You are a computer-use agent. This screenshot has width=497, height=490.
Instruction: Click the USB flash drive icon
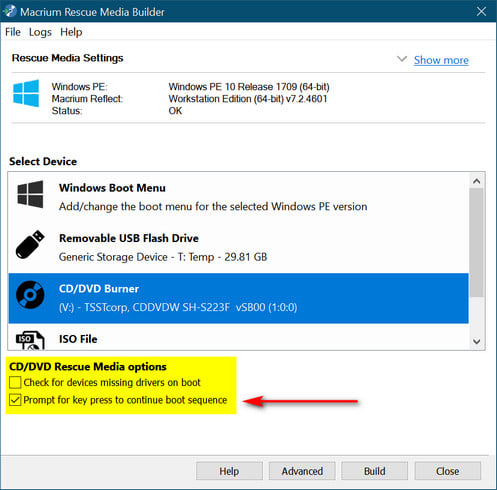30,244
